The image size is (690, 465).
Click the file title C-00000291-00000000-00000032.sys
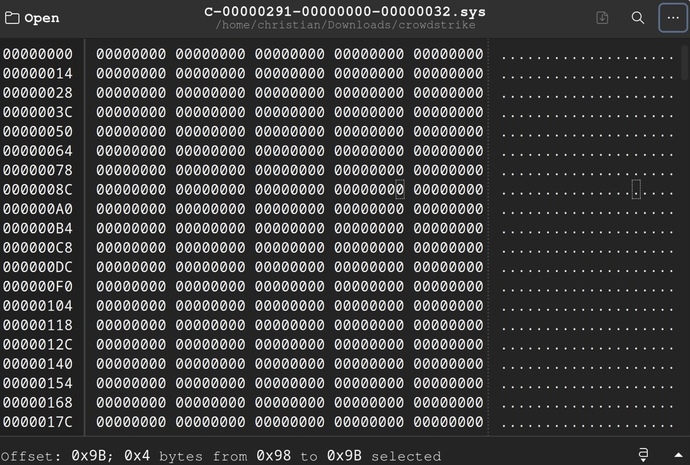tap(345, 12)
